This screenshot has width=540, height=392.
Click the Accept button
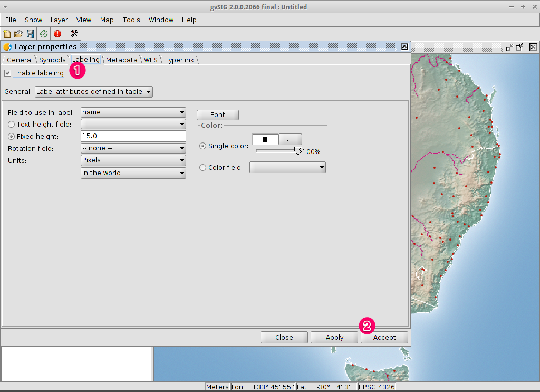click(x=384, y=338)
